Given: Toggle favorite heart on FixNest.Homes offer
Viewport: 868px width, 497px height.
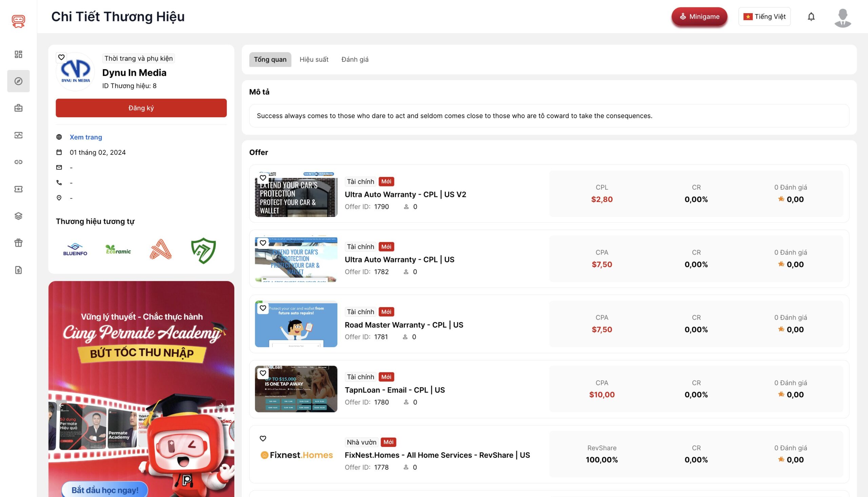Looking at the screenshot, I should pos(263,439).
